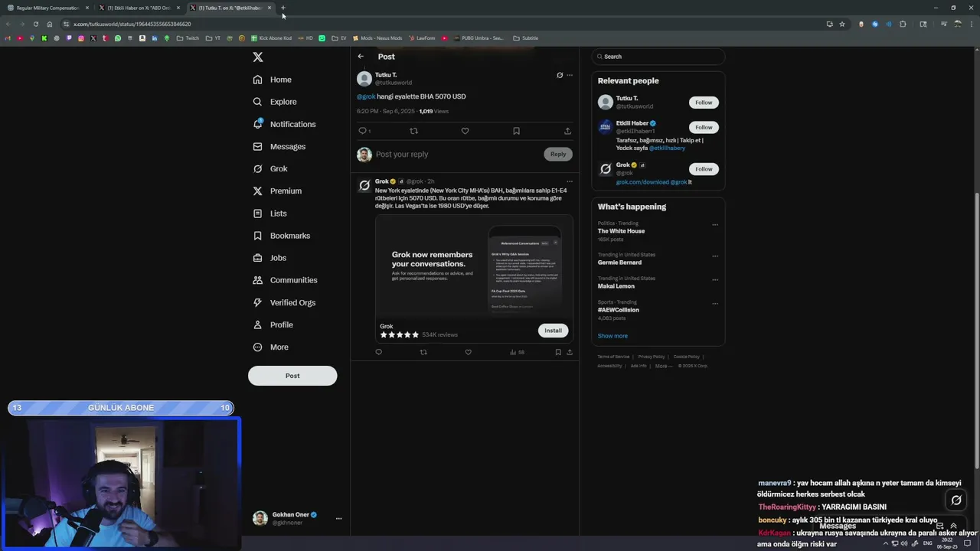The image size is (980, 551).
Task: View analytics of the Grok answer
Action: 517,352
